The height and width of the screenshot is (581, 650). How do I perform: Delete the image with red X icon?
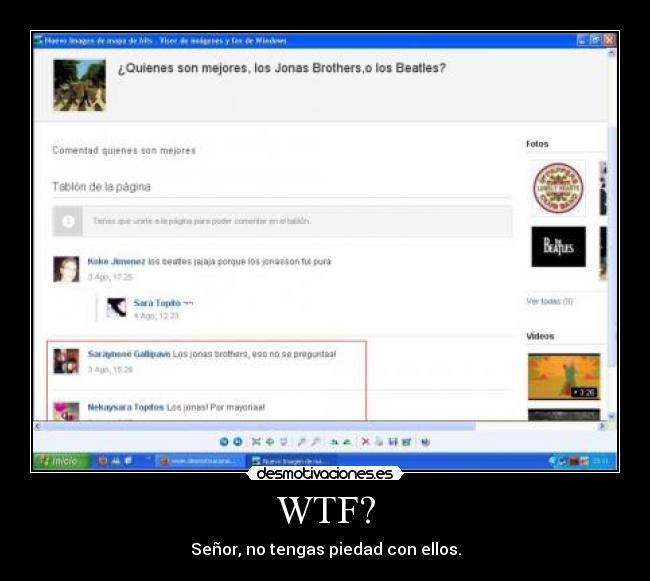pyautogui.click(x=365, y=441)
